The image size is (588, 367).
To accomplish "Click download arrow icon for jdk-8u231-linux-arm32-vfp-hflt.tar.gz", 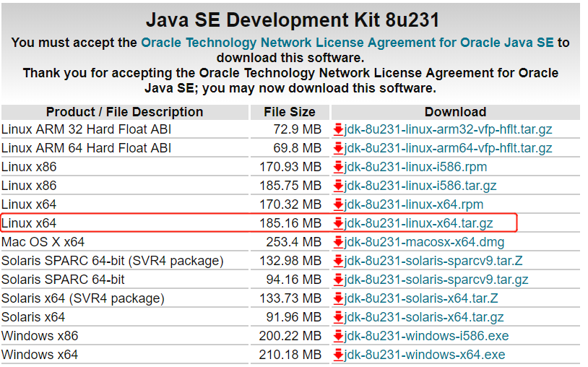I will [x=338, y=130].
